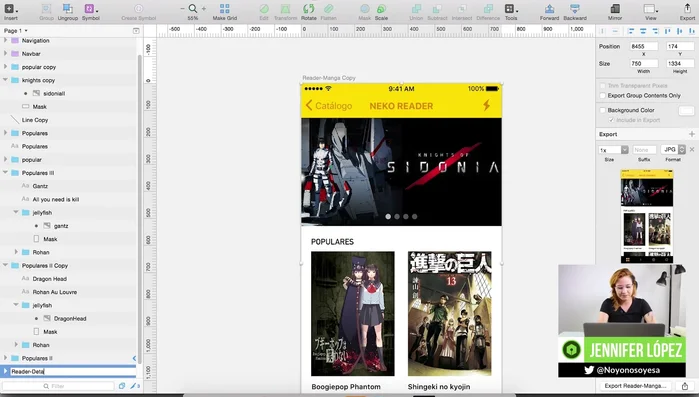Click the Intersect boolean icon
This screenshot has width=699, height=397.
click(462, 9)
